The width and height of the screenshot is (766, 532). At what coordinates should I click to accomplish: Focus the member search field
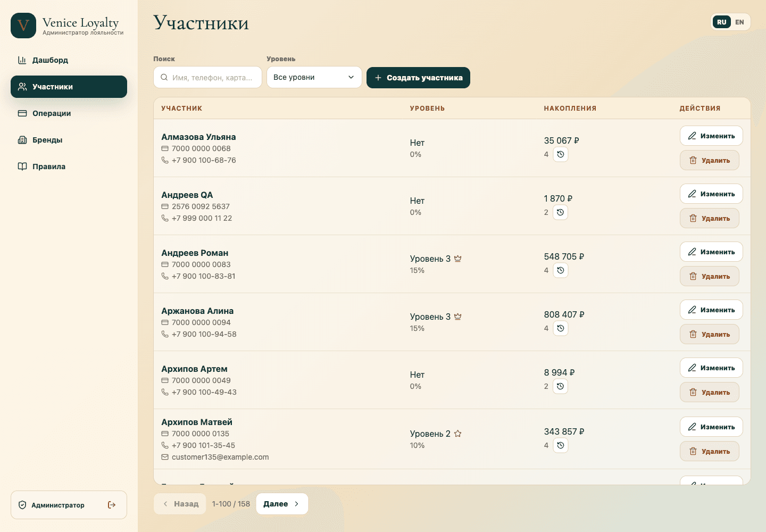pos(207,77)
